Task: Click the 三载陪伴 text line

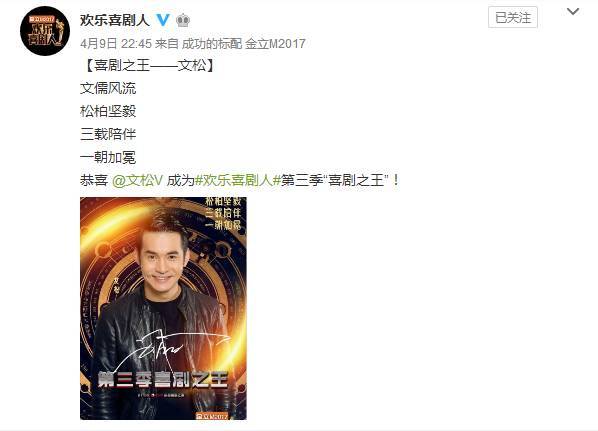Action: coord(108,134)
